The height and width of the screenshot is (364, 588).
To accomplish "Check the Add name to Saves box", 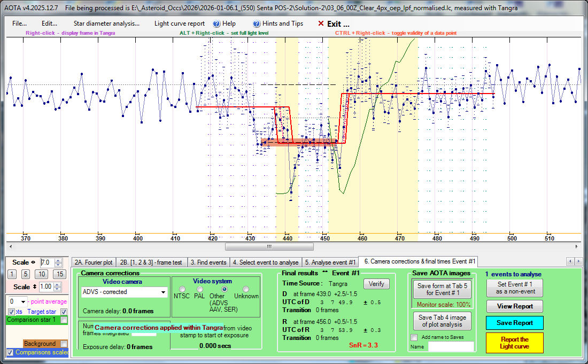I will tap(414, 337).
